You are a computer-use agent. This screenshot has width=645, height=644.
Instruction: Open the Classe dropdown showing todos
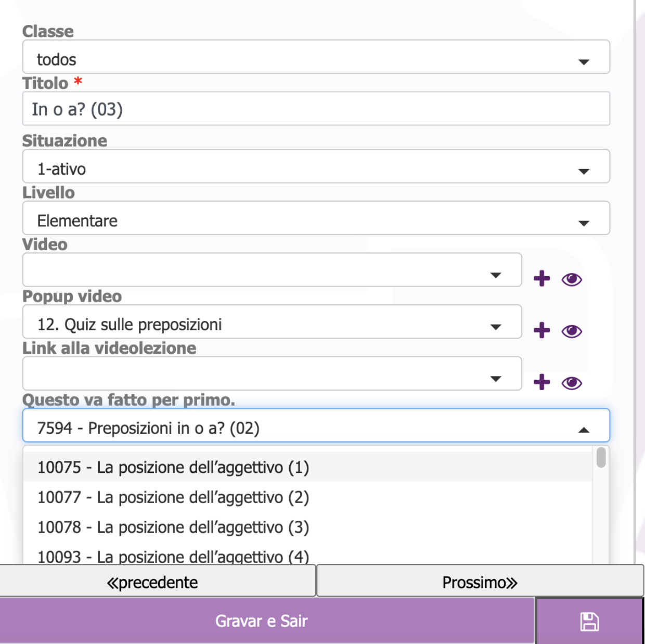[316, 57]
